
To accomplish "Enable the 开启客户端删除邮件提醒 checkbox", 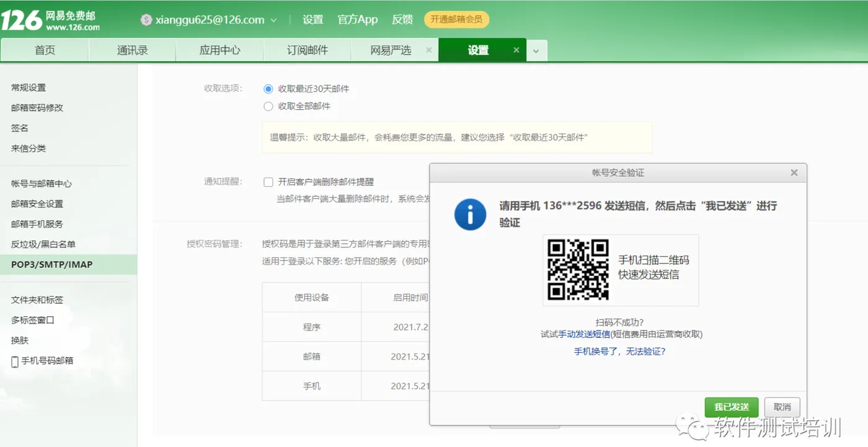I will pyautogui.click(x=268, y=182).
